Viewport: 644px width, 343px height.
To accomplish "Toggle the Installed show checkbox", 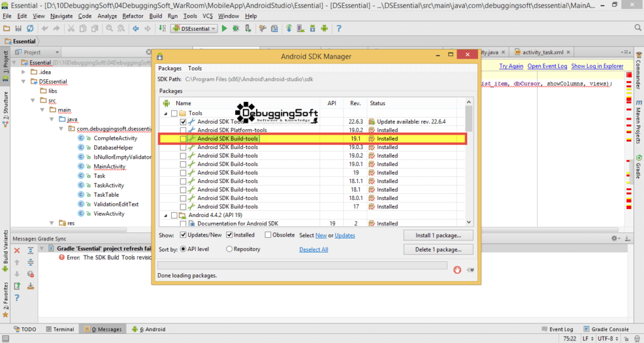I will pyautogui.click(x=229, y=235).
